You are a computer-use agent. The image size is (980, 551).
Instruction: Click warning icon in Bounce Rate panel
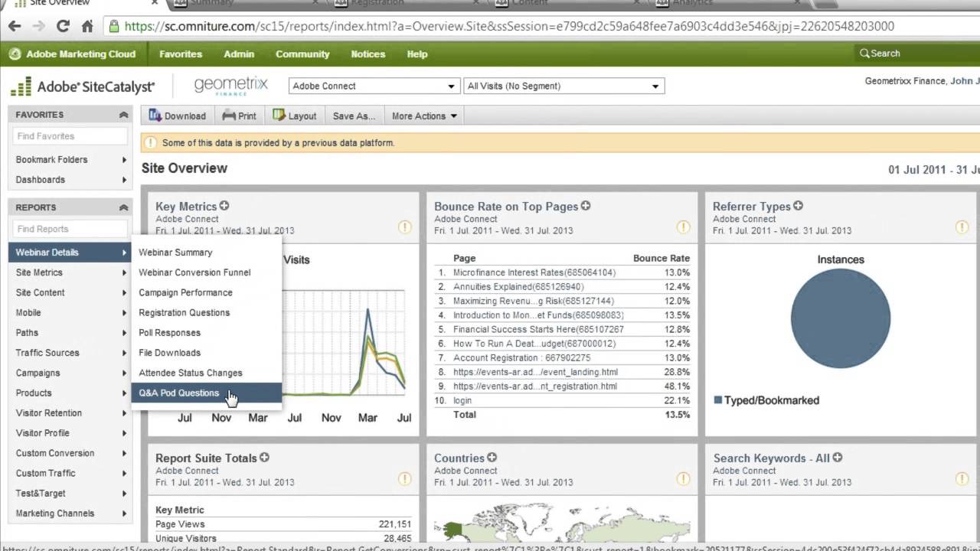(684, 227)
